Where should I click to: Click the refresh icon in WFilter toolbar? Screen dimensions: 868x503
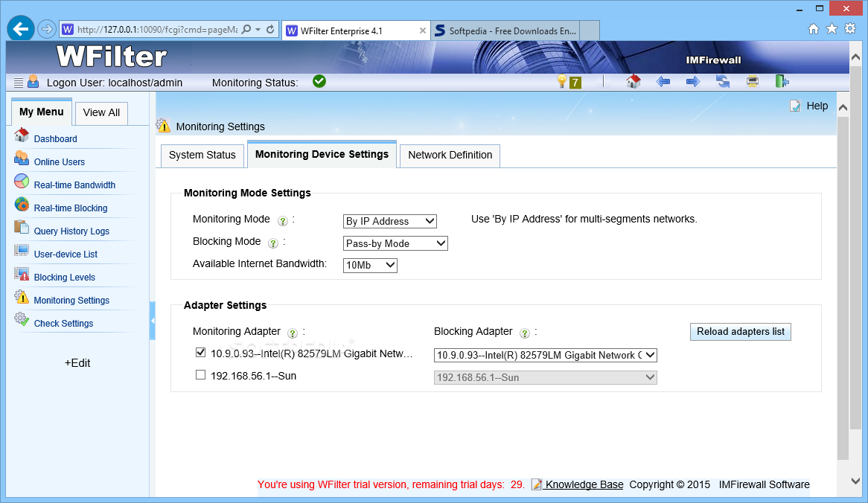[723, 82]
